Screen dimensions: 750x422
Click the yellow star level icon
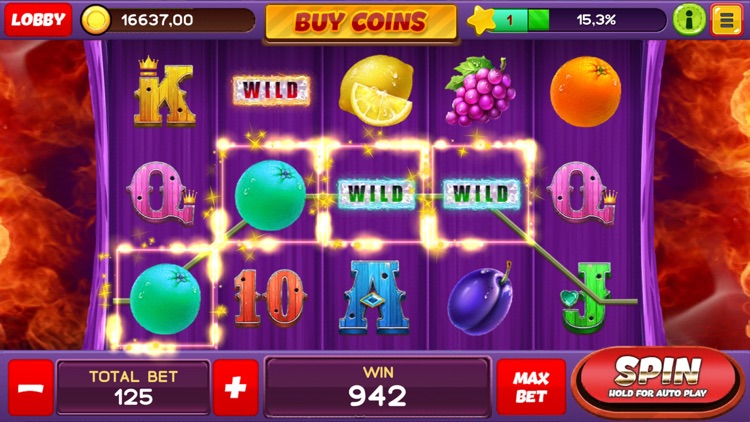[481, 20]
